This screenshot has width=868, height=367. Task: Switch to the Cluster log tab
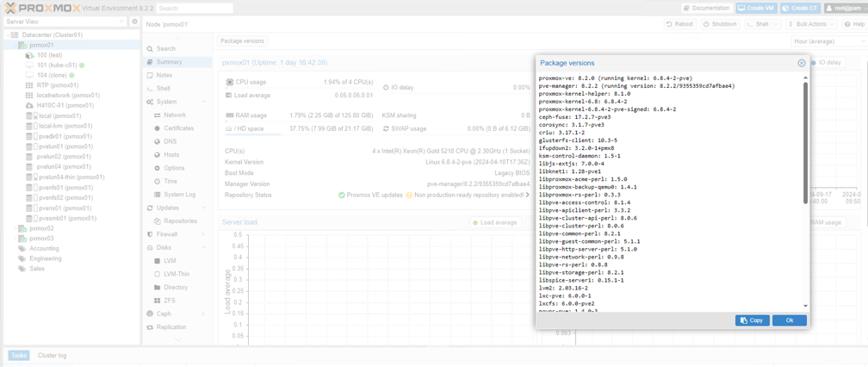[x=52, y=356]
